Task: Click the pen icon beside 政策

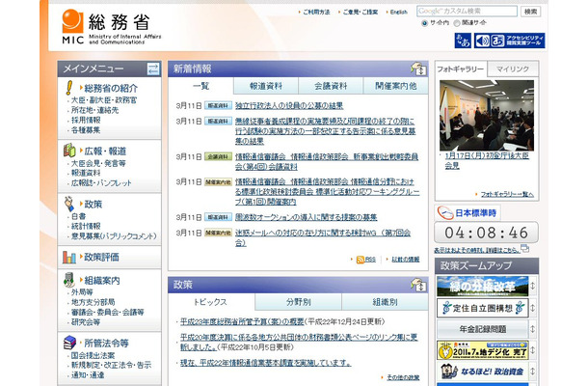Action: click(69, 204)
